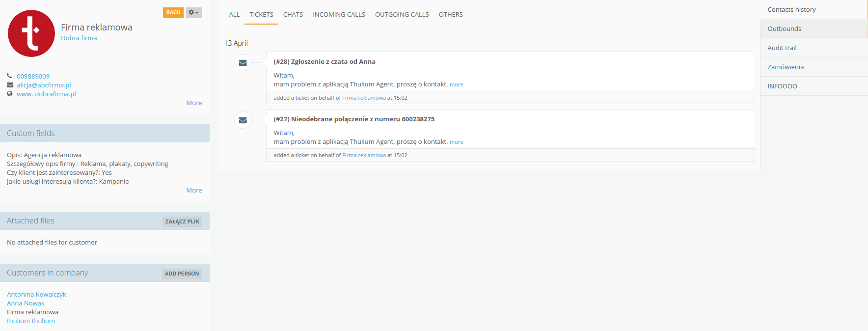This screenshot has width=868, height=331.
Task: Click the ZAŁĄCZ PLIK button
Action: (182, 221)
